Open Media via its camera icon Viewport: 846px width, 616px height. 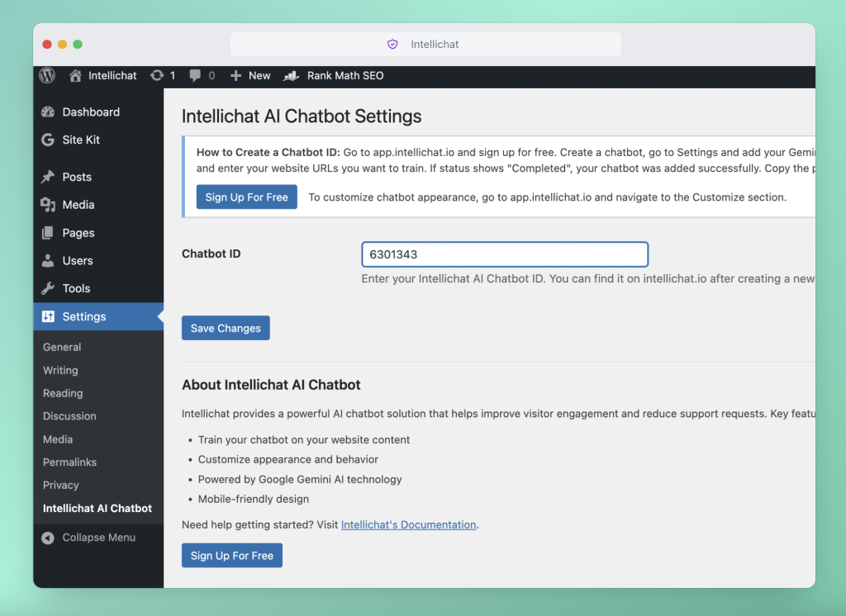click(47, 204)
